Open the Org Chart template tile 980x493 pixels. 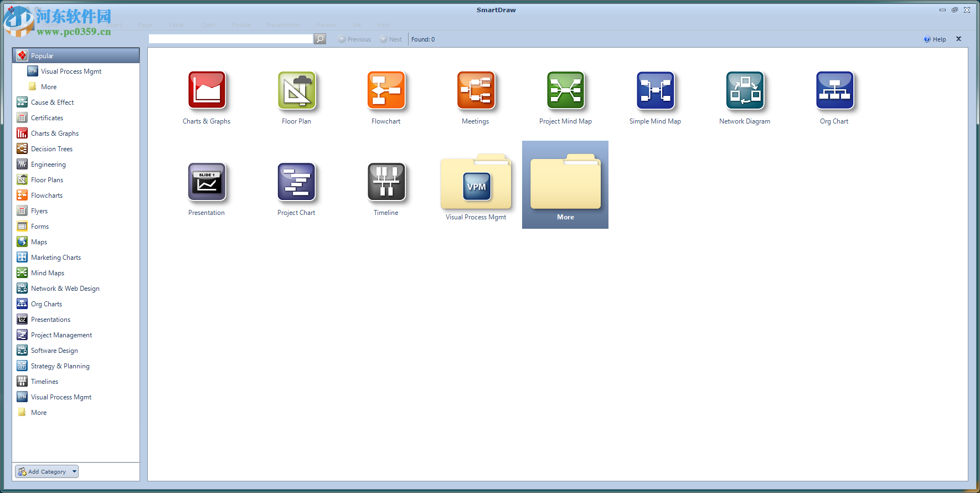[x=834, y=97]
